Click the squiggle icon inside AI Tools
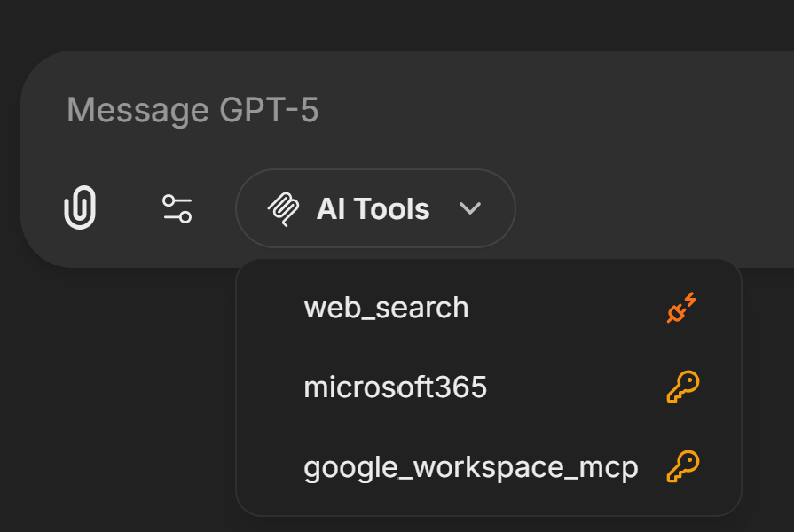 point(282,209)
